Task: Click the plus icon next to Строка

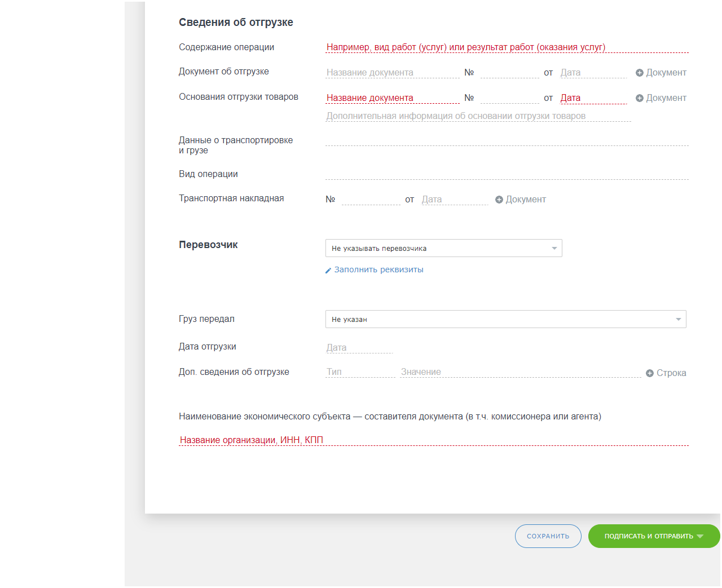Action: tap(650, 373)
